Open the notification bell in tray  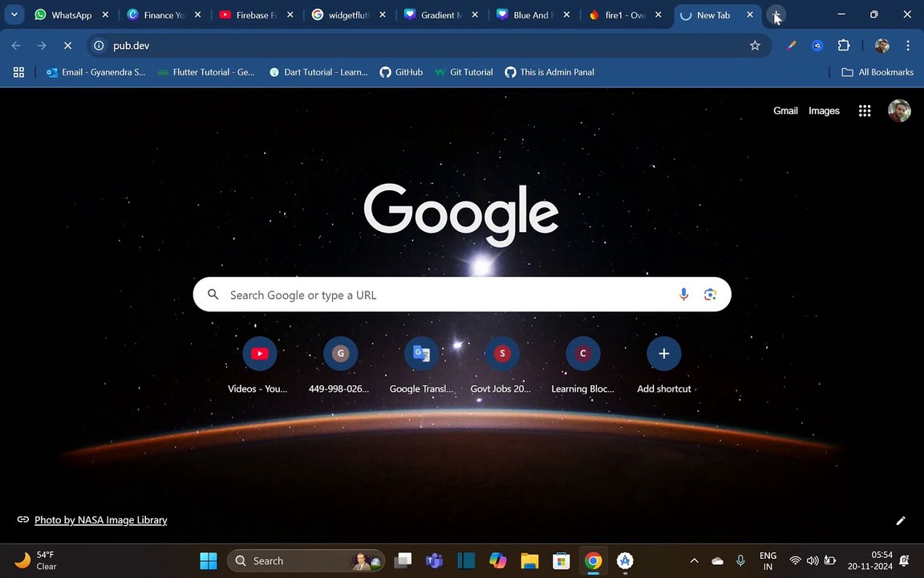coord(905,560)
